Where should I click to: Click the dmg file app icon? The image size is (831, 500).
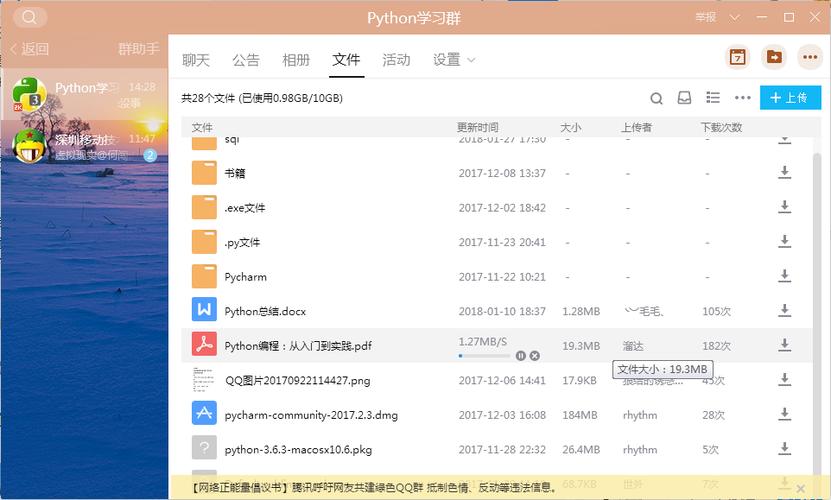204,413
